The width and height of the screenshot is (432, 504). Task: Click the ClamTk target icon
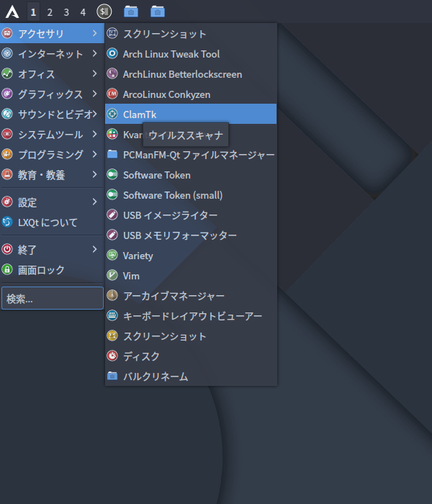click(112, 114)
